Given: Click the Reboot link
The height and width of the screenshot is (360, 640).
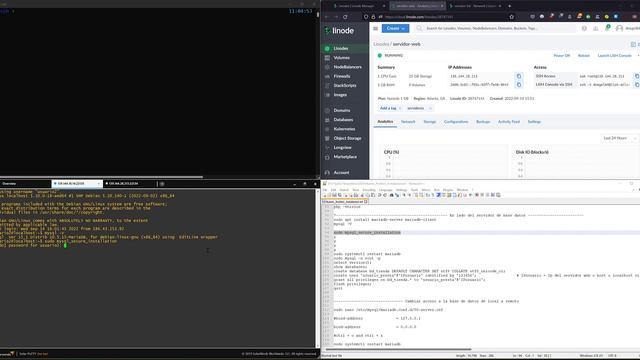Looking at the screenshot, I should click(x=584, y=56).
